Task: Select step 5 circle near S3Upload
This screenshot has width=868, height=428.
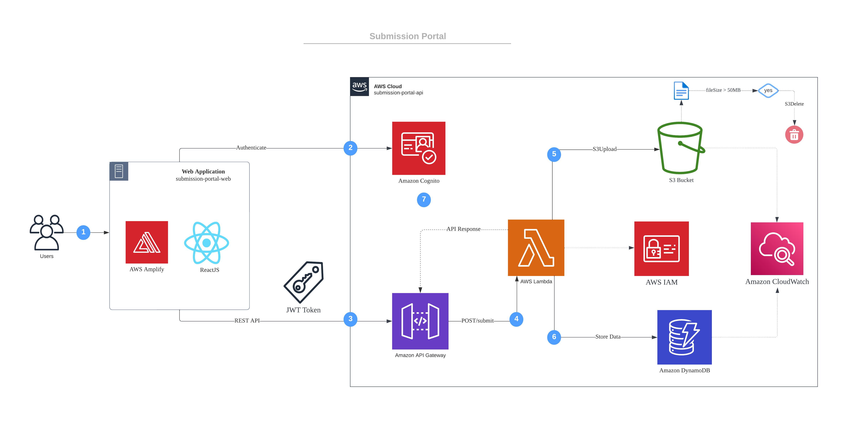Action: 554,154
